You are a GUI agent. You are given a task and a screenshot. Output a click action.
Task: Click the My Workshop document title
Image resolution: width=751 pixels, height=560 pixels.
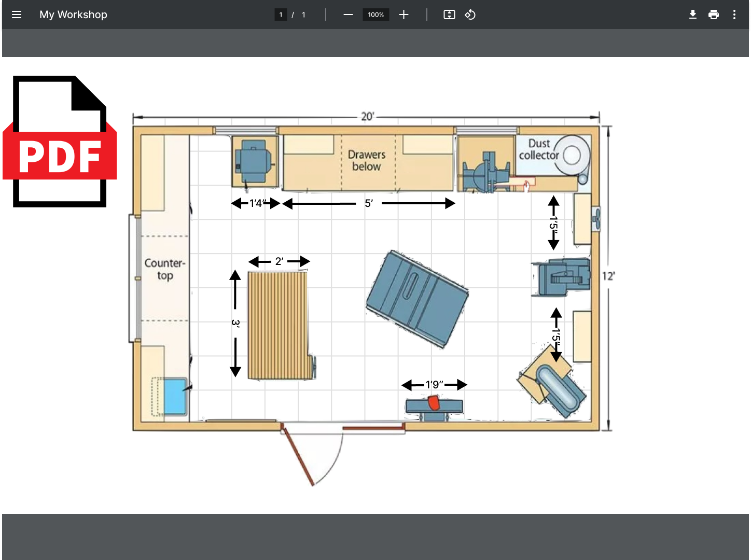[73, 15]
